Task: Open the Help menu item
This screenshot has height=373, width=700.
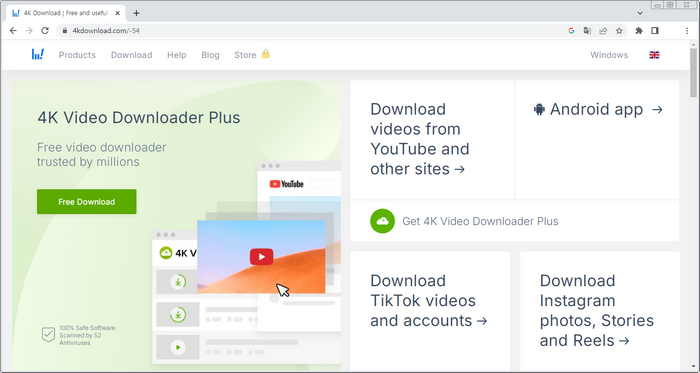Action: (177, 55)
